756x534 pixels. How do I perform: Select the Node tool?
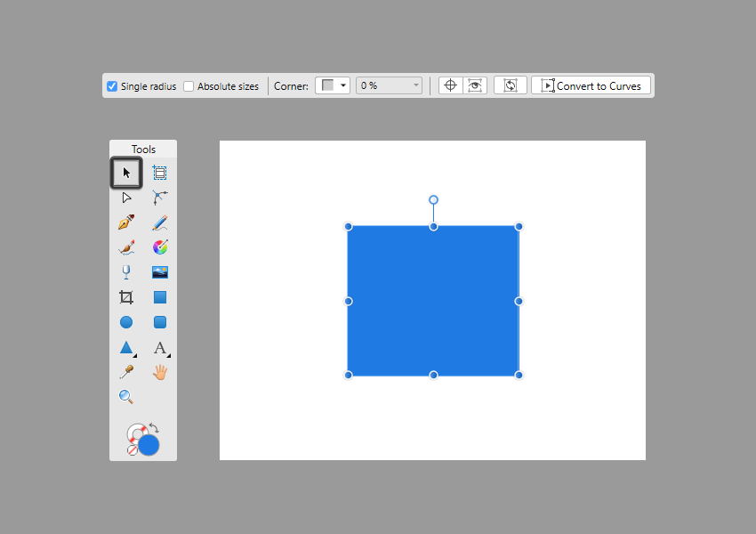pyautogui.click(x=126, y=198)
